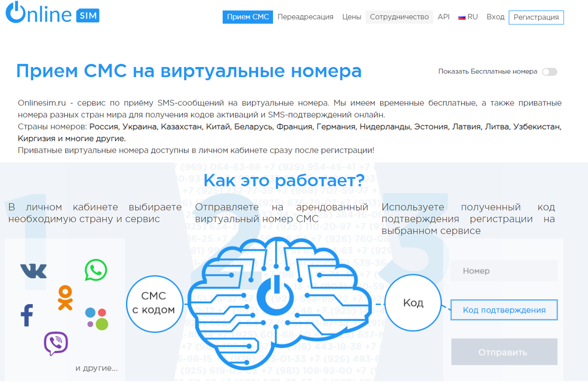This screenshot has width=588, height=386.
Task: Click the Facebook icon
Action: click(x=27, y=315)
